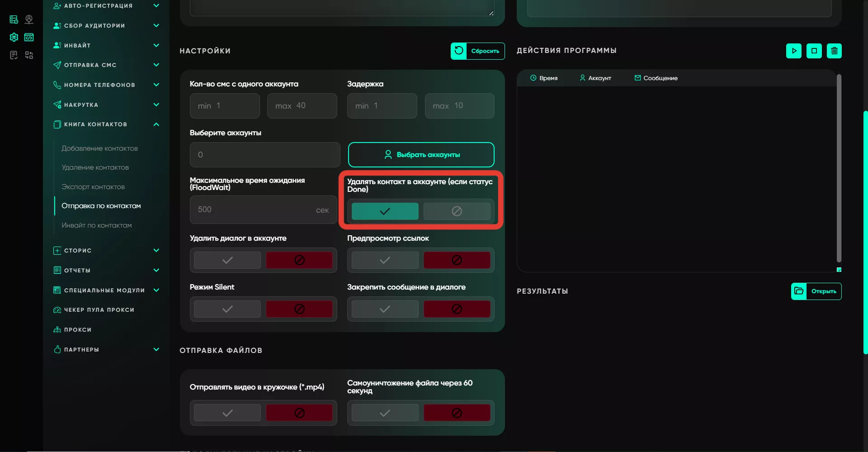Start the program with the play icon

[x=793, y=51]
